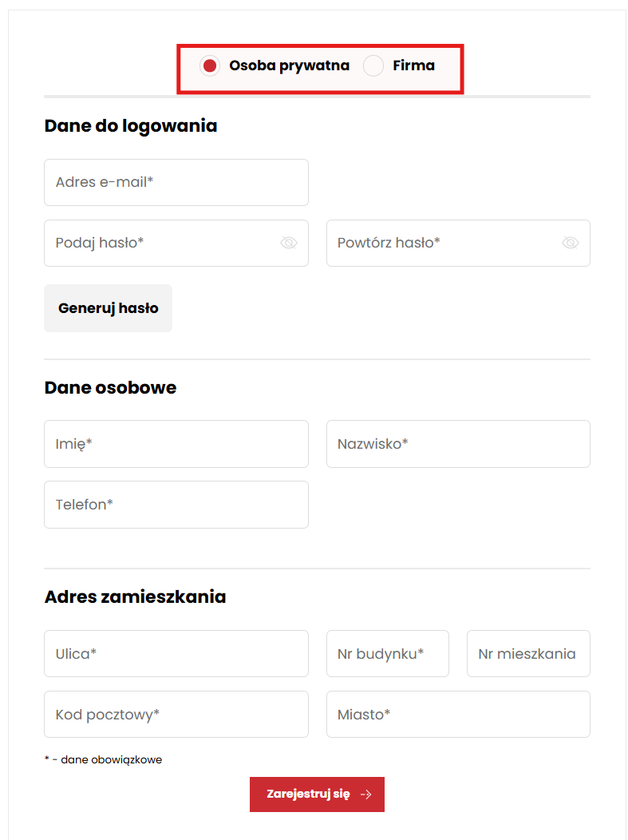Focus the Adres e-mail input field
The image size is (628, 840).
[176, 182]
